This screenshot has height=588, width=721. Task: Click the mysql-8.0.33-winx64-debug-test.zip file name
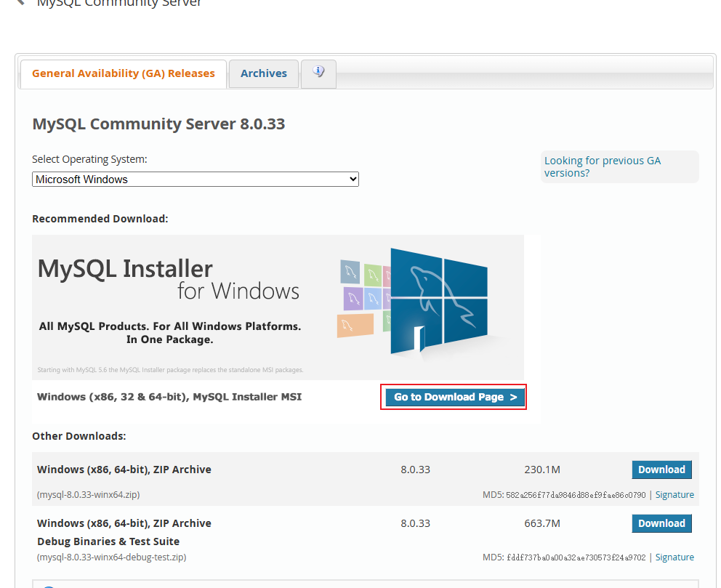(x=111, y=557)
